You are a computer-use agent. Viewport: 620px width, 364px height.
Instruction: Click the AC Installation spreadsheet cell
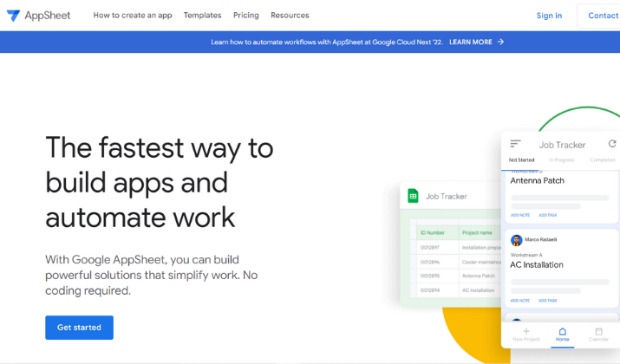click(x=479, y=290)
